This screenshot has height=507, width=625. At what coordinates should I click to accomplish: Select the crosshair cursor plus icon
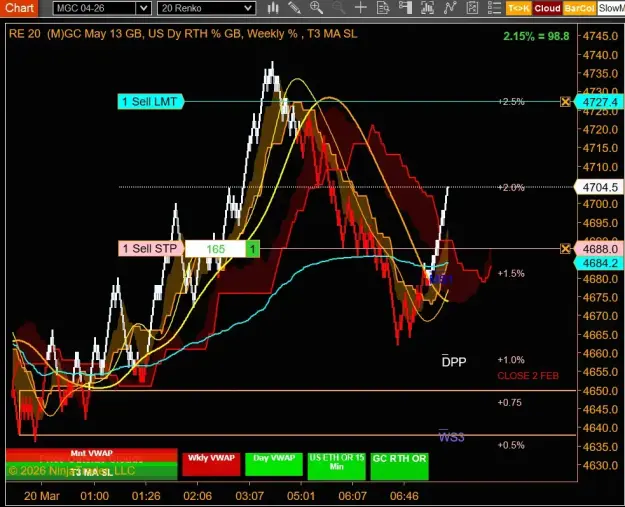360,8
